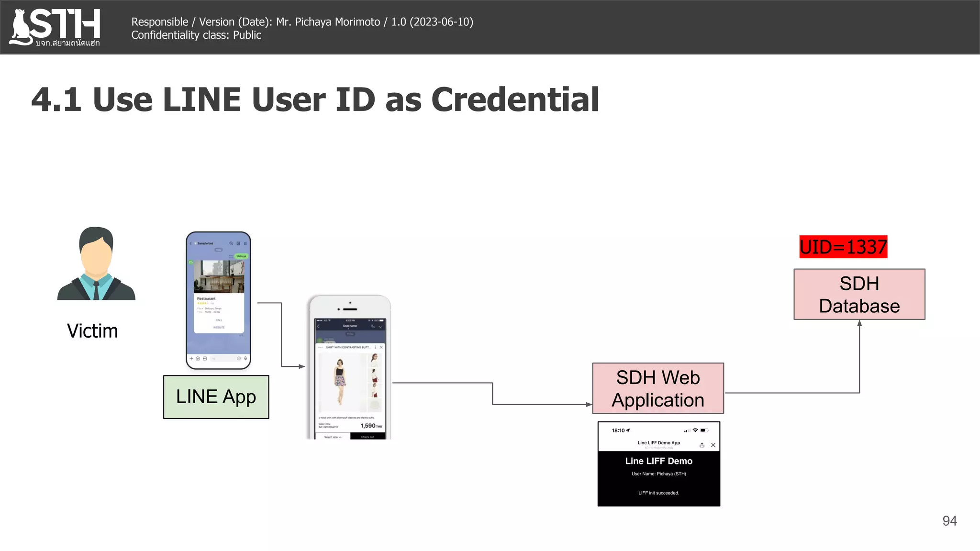
Task: Tap camera icon in LINE chat bar
Action: click(x=198, y=358)
